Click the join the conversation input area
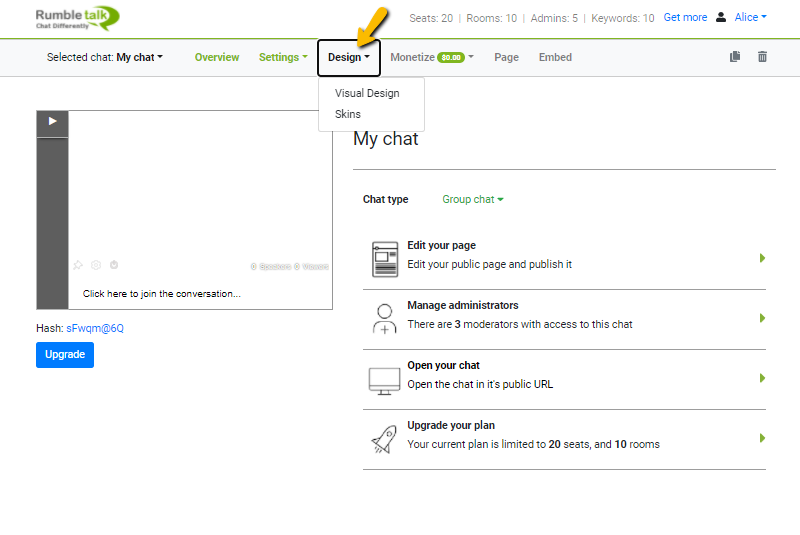Screen dimensions: 800x535 click(162, 294)
